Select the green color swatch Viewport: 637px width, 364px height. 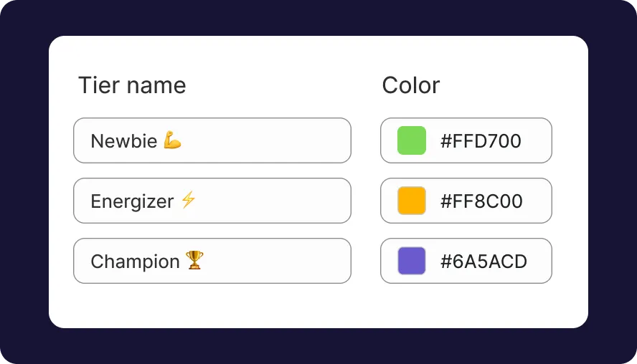pyautogui.click(x=412, y=140)
